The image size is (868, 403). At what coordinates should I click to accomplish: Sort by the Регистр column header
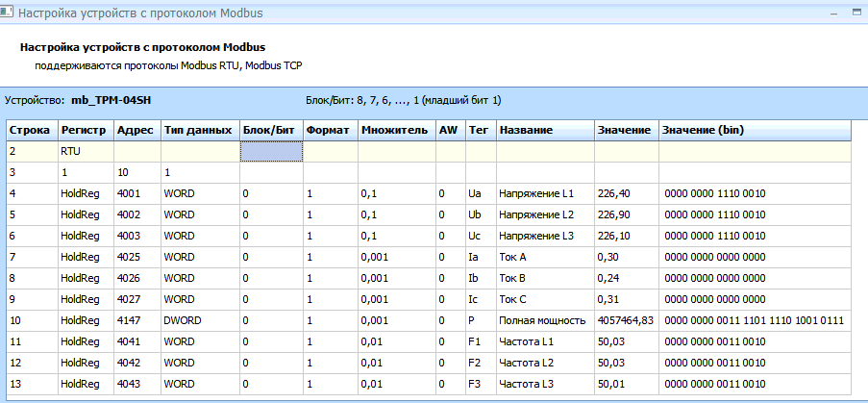85,130
